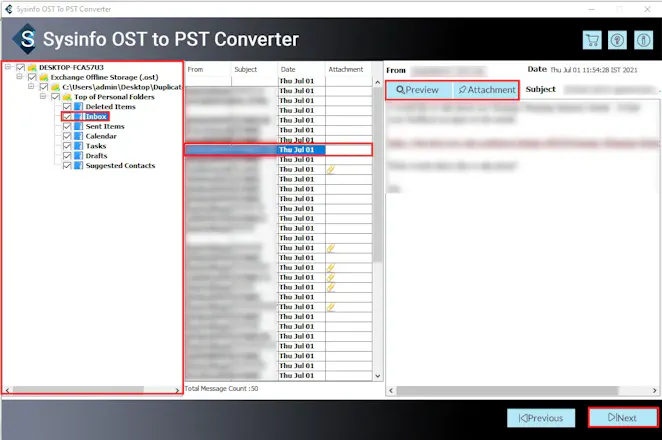662x440 pixels.
Task: Collapse the DESKTOP-FCA57U3 tree node
Action: (x=8, y=67)
